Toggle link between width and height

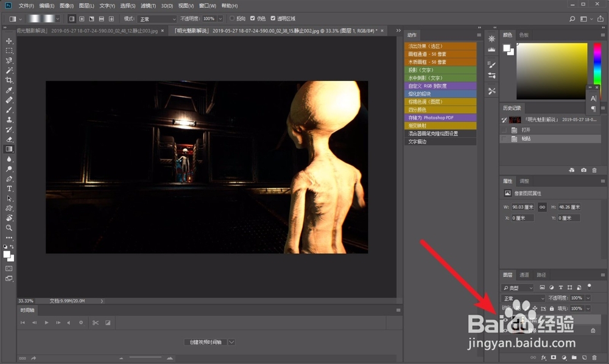[542, 207]
